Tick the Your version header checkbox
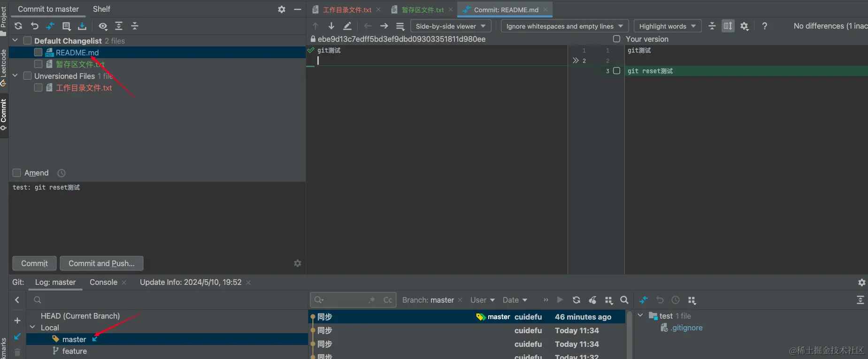Image resolution: width=868 pixels, height=359 pixels. tap(617, 39)
